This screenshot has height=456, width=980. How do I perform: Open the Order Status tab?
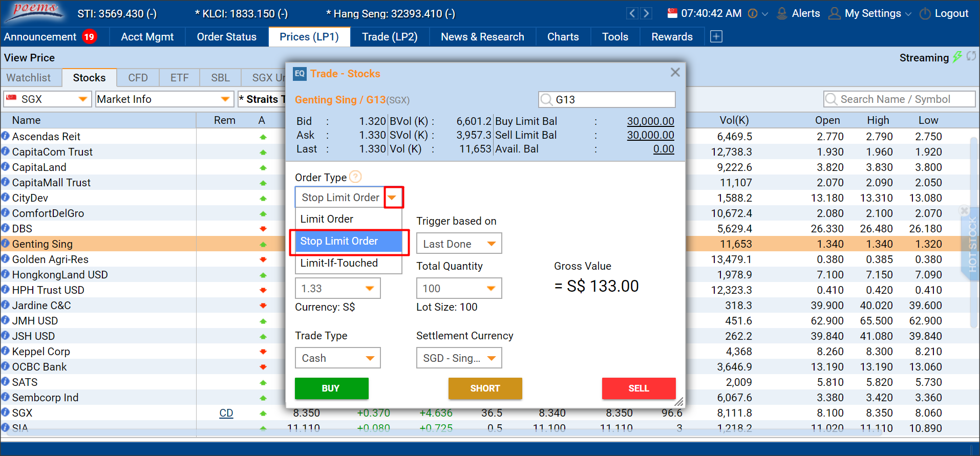(227, 37)
